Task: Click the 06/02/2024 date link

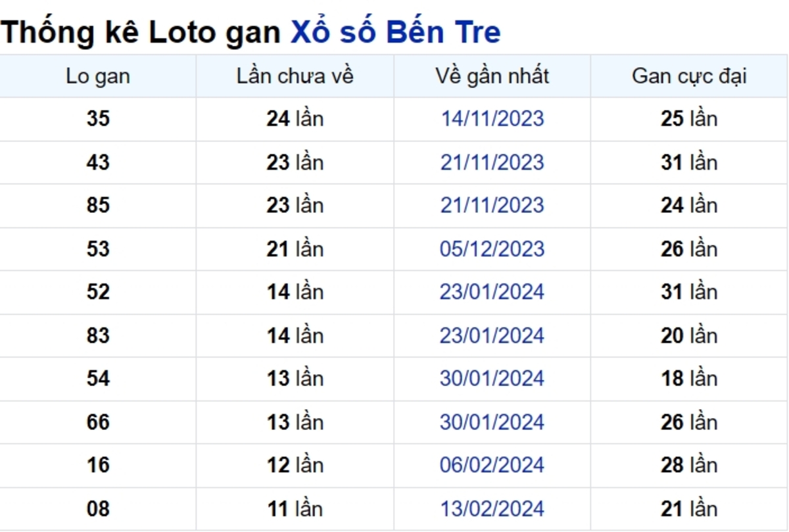Action: tap(492, 466)
